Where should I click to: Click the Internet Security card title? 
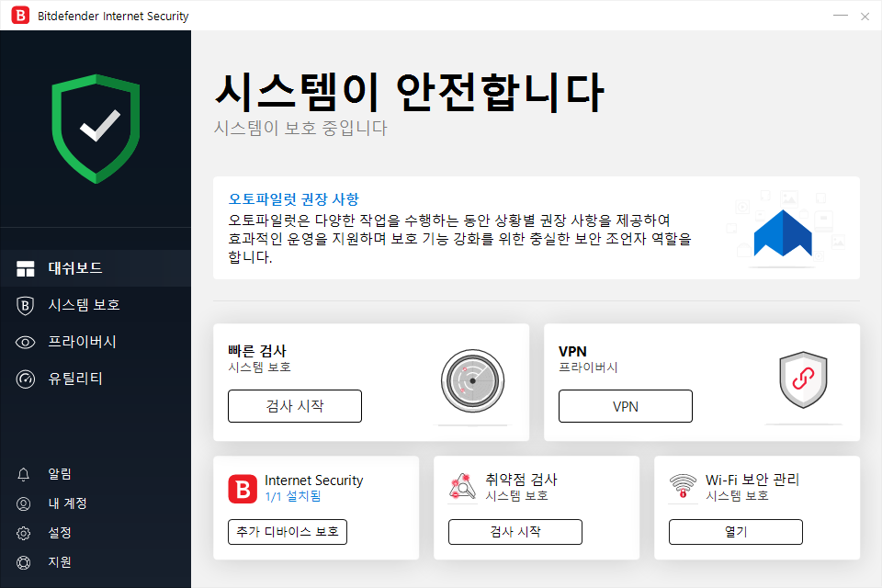[x=314, y=481]
